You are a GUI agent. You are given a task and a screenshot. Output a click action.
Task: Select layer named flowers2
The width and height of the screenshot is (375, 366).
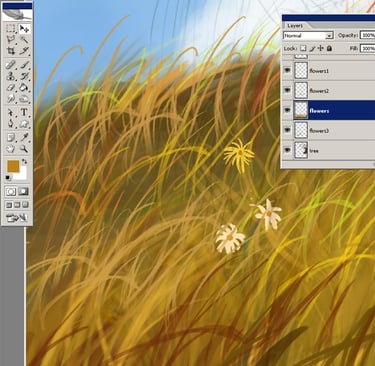pos(319,91)
